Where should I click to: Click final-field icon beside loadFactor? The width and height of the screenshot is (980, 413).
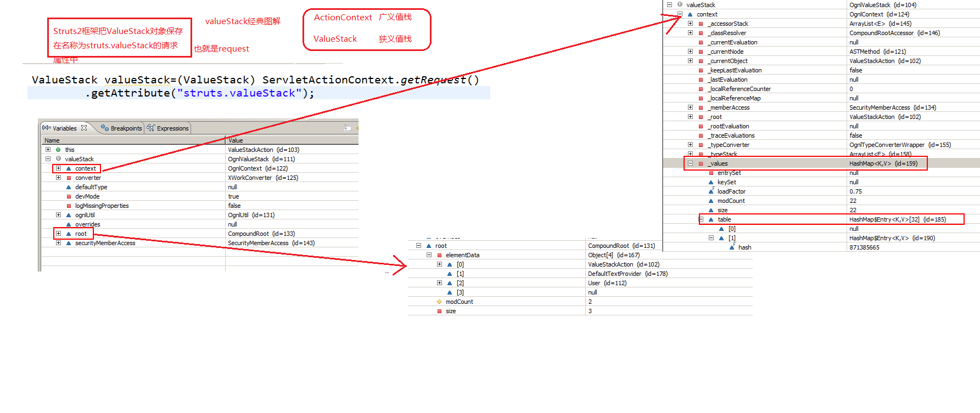tap(711, 191)
